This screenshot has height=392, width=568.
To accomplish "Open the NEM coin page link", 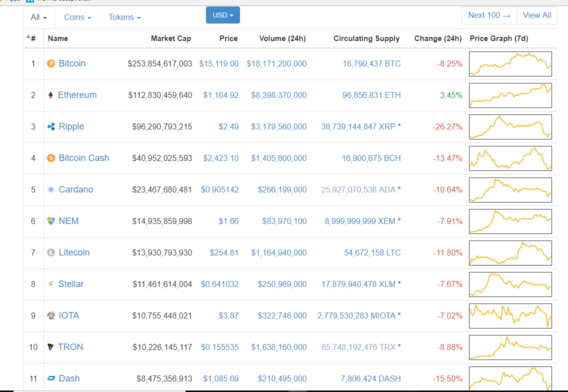I will click(68, 221).
